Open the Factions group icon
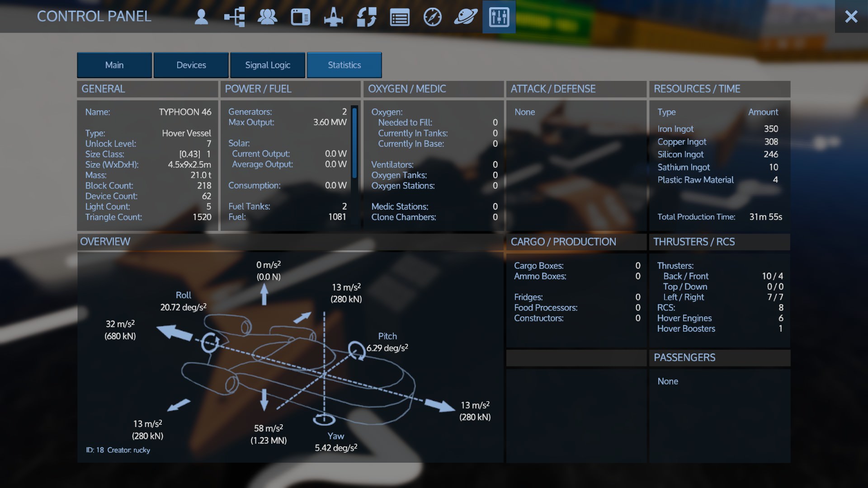Screen dimensions: 868x488 pos(267,17)
